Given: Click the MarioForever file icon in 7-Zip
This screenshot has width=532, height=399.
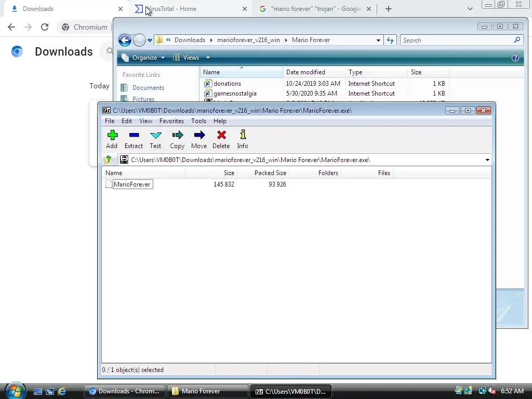Looking at the screenshot, I should point(109,184).
